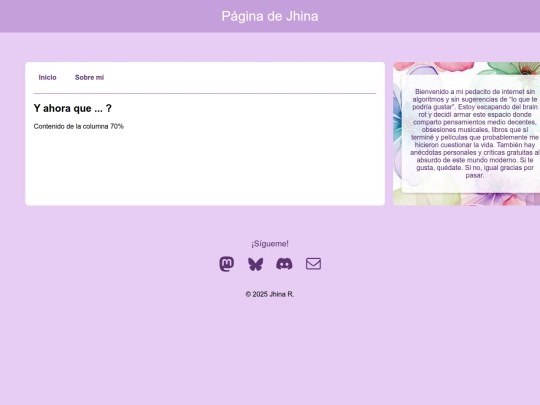Click the Página de Jhina header title
540x405 pixels.
(x=270, y=16)
